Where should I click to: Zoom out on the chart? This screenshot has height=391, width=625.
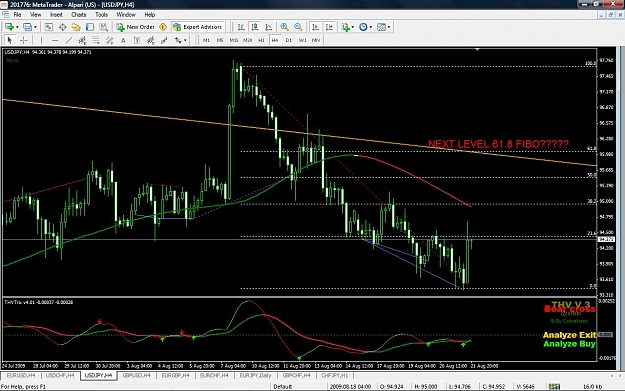click(x=298, y=27)
